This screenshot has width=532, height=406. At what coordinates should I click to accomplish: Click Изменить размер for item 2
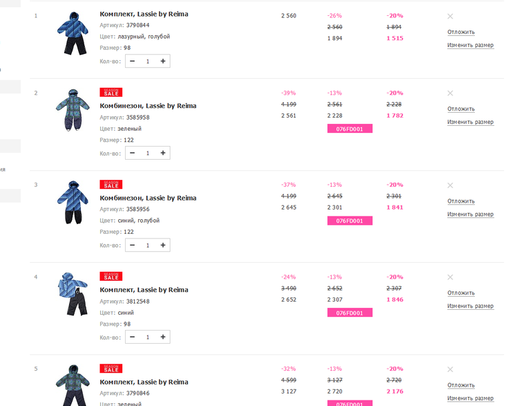point(470,122)
